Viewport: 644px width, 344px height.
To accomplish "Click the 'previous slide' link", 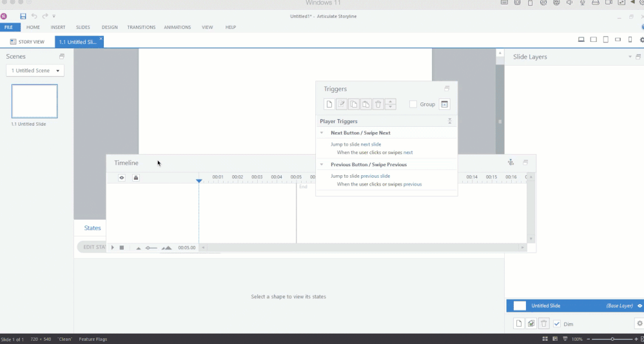I will 375,176.
